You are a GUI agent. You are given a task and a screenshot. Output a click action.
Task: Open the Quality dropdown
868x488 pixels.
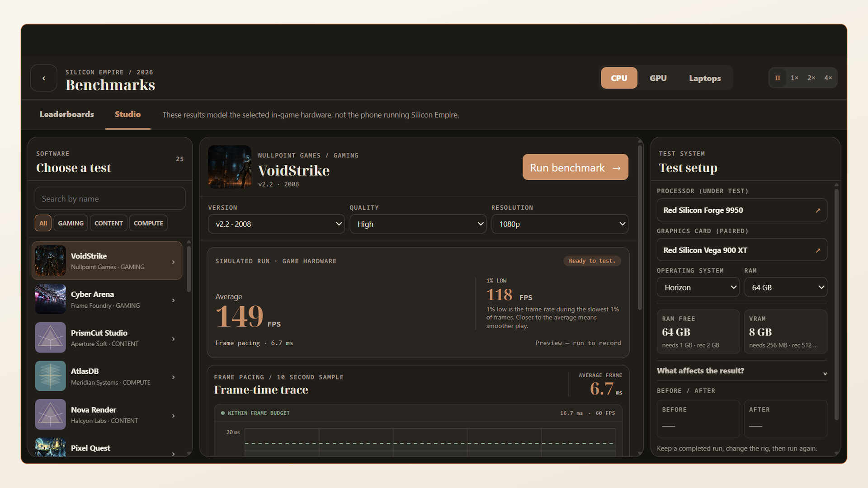point(418,224)
